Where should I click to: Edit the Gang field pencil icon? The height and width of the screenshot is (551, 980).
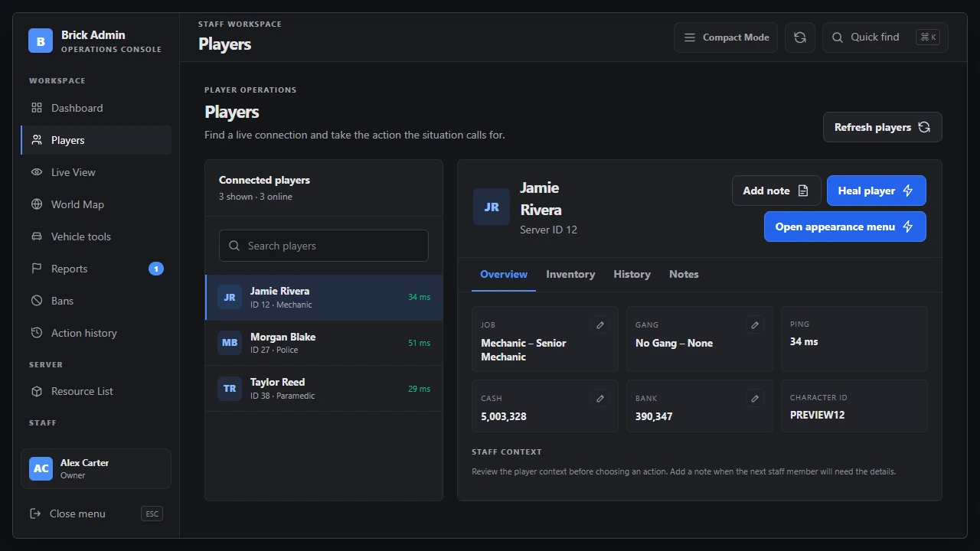(x=755, y=325)
